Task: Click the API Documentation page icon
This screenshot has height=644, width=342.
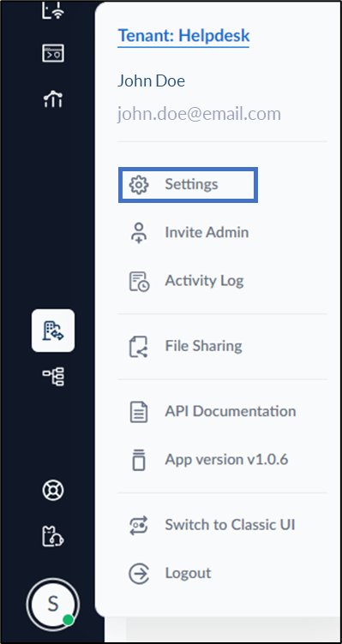Action: coord(139,412)
